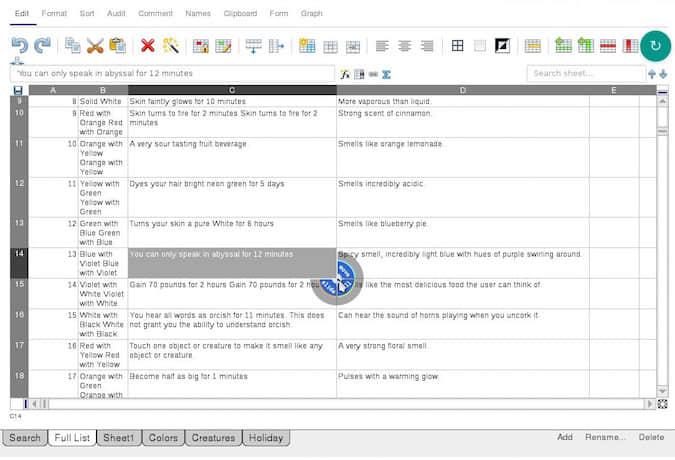Click the Redo arrow icon
675x460 pixels.
(x=42, y=46)
